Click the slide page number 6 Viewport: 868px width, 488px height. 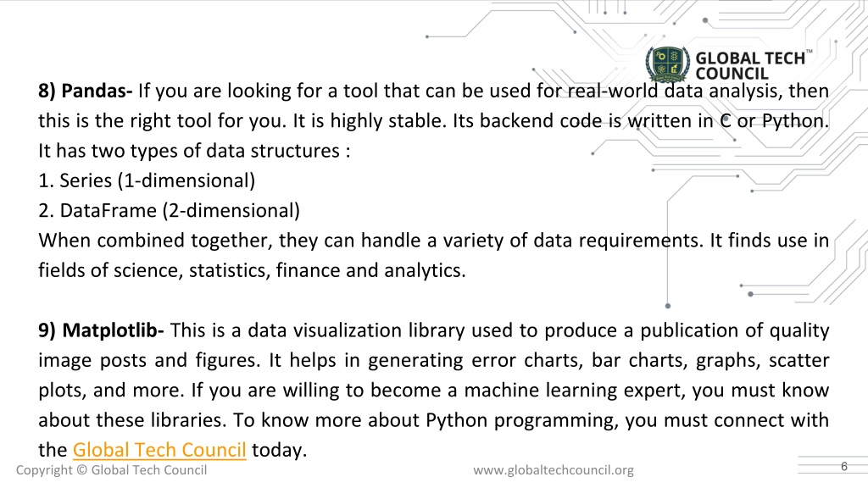843,467
